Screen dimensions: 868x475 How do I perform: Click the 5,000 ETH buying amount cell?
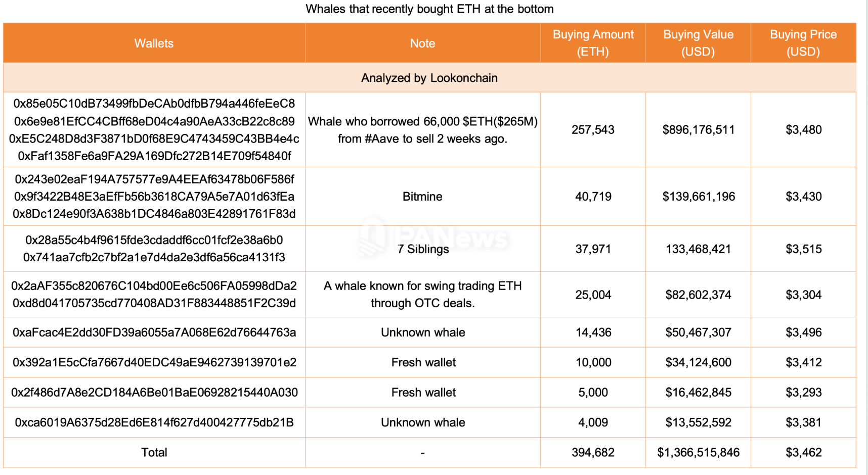[593, 393]
